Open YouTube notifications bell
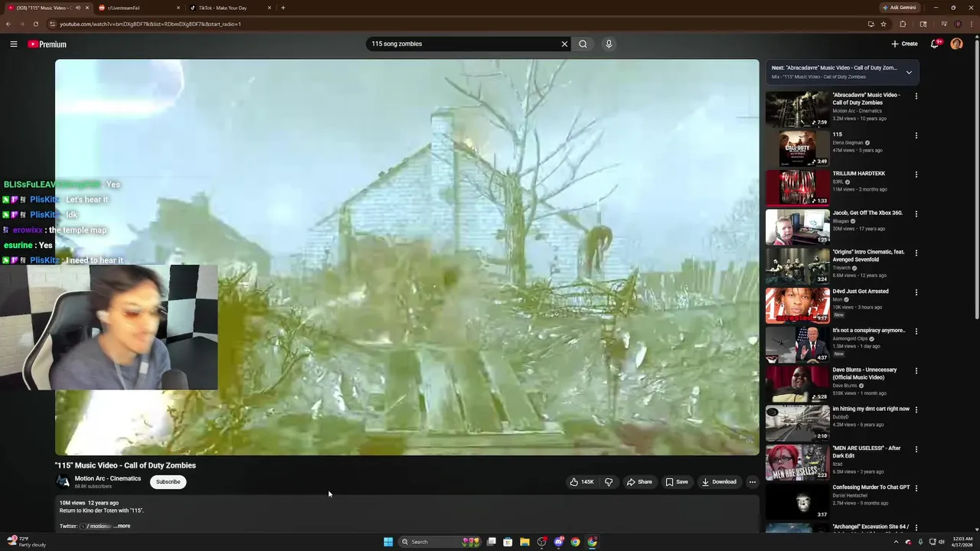 coord(935,44)
